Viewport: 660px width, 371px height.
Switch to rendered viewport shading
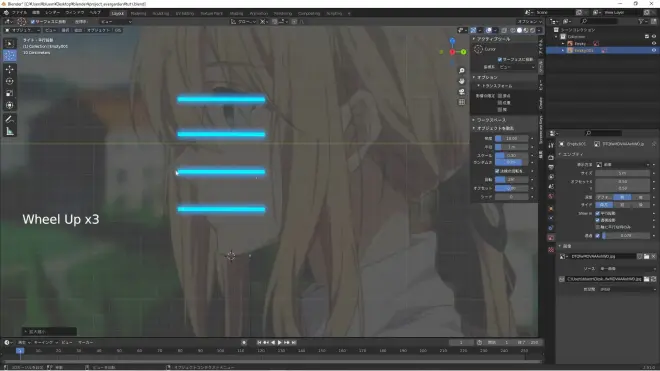point(532,30)
